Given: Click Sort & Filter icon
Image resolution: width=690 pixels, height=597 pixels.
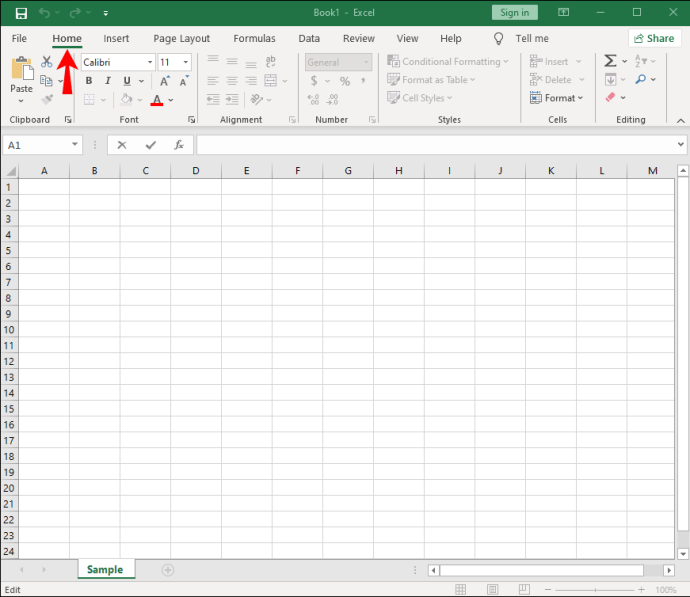Looking at the screenshot, I should [x=640, y=61].
